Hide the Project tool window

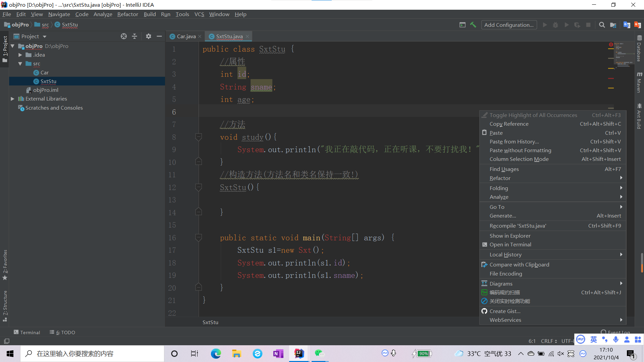pos(159,36)
